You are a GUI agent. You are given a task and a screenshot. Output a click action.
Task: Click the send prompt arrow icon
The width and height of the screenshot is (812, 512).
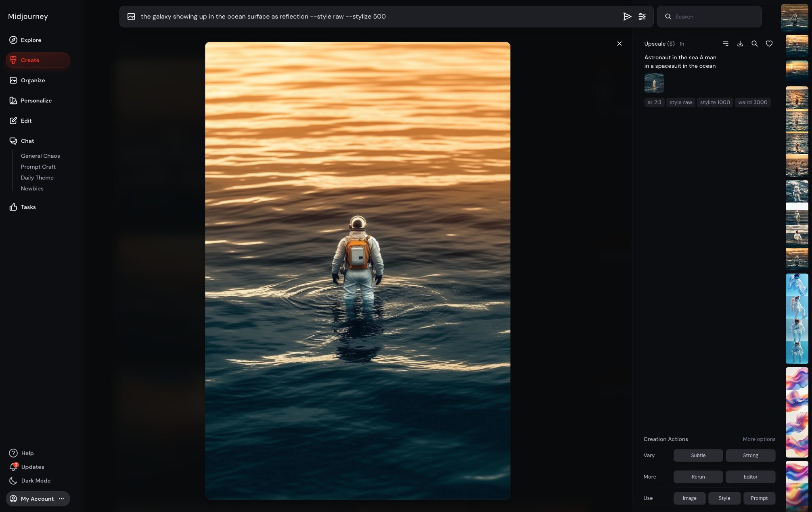click(x=627, y=17)
